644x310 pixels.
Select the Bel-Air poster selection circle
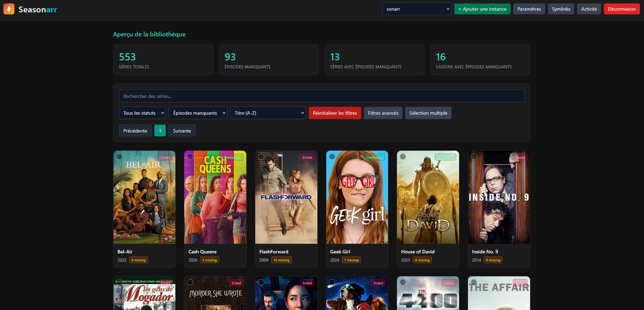tap(119, 157)
